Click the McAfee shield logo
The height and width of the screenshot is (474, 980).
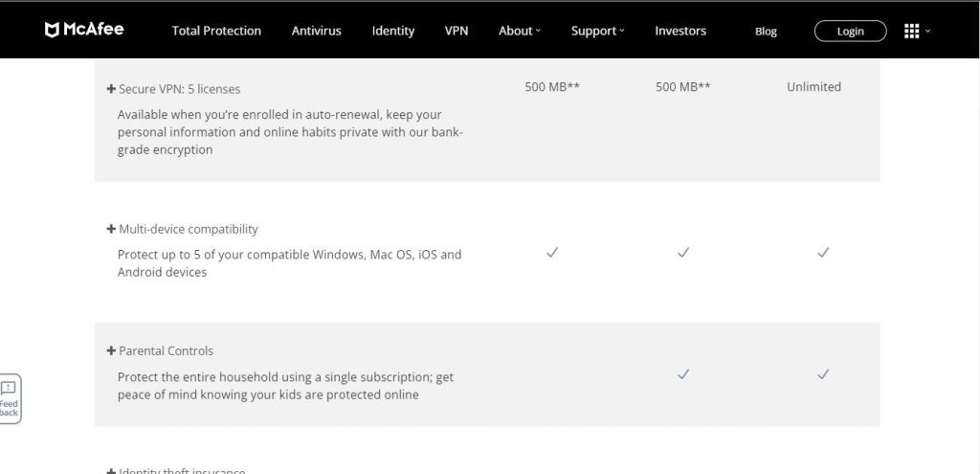coord(53,31)
